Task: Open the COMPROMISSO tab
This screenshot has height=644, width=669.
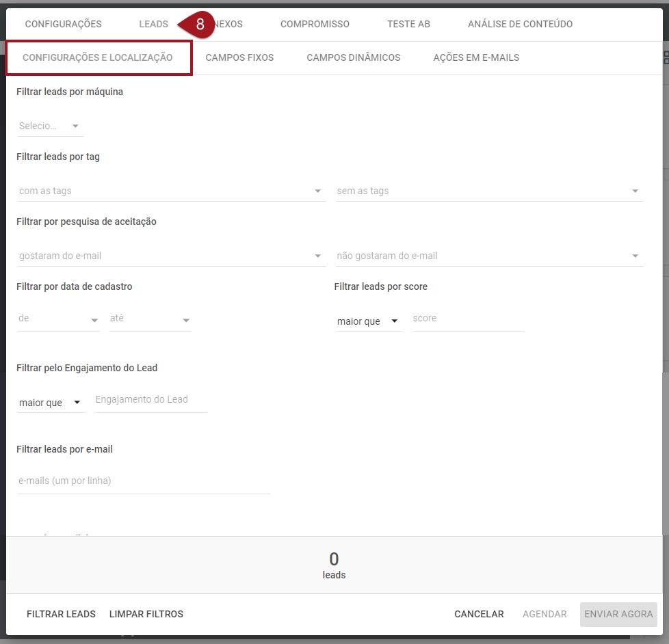Action: pyautogui.click(x=315, y=24)
